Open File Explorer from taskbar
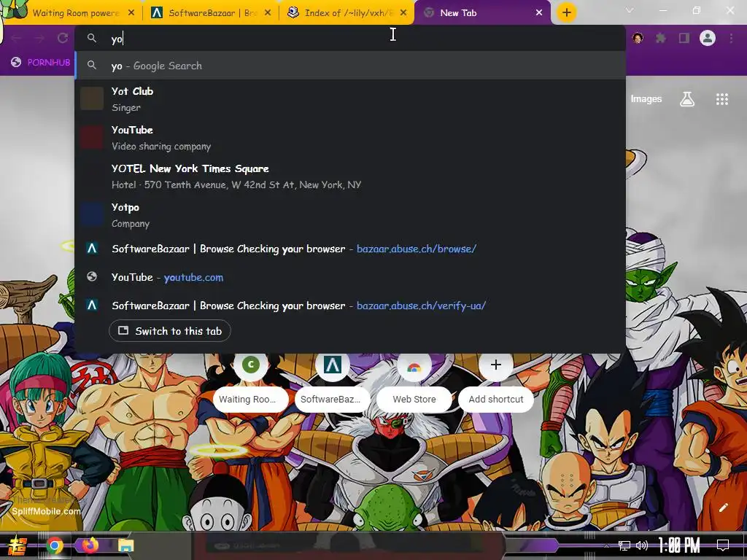747x560 pixels. [x=125, y=545]
